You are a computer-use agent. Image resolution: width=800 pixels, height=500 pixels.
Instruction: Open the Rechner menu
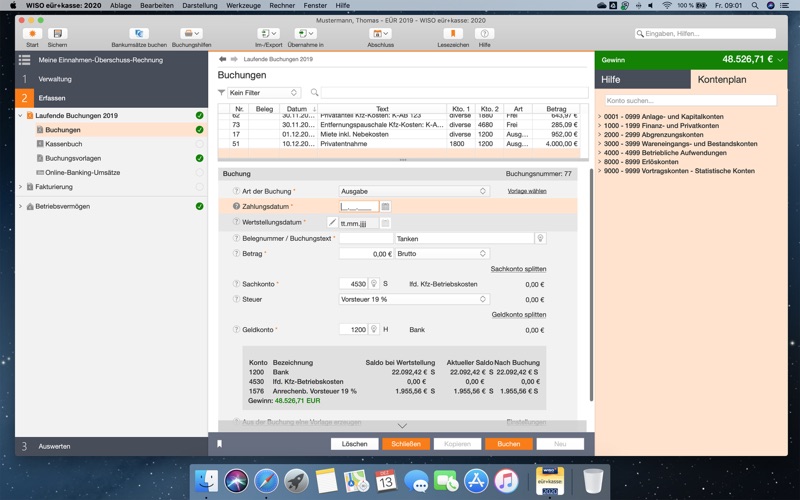tap(282, 6)
